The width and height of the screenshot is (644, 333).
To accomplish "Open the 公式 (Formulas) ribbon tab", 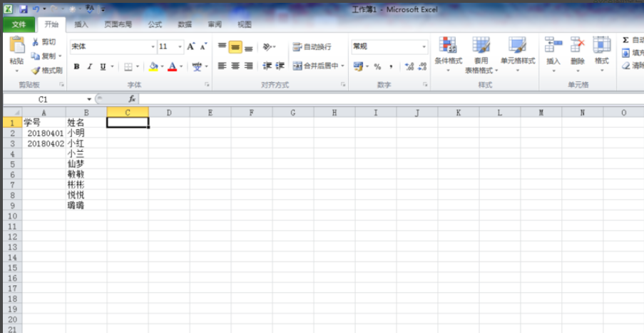I will click(155, 24).
